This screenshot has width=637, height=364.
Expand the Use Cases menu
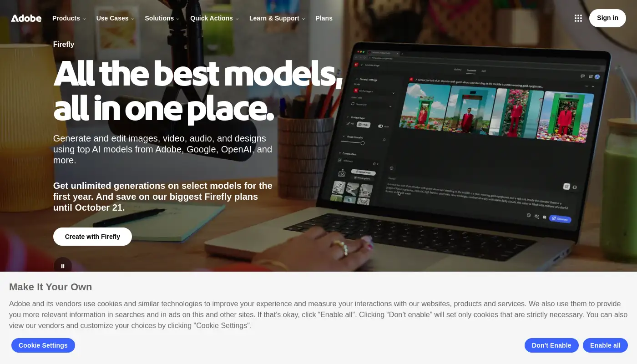point(115,18)
